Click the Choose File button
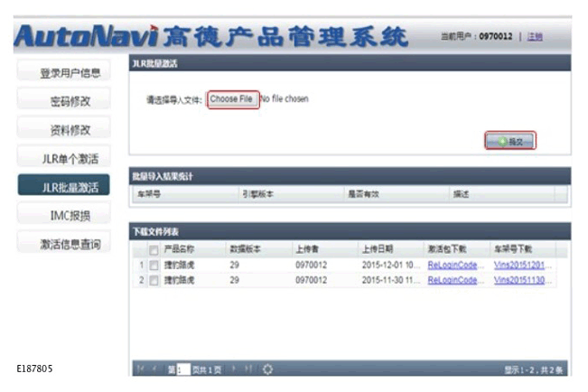Image resolution: width=588 pixels, height=392 pixels. 233,99
